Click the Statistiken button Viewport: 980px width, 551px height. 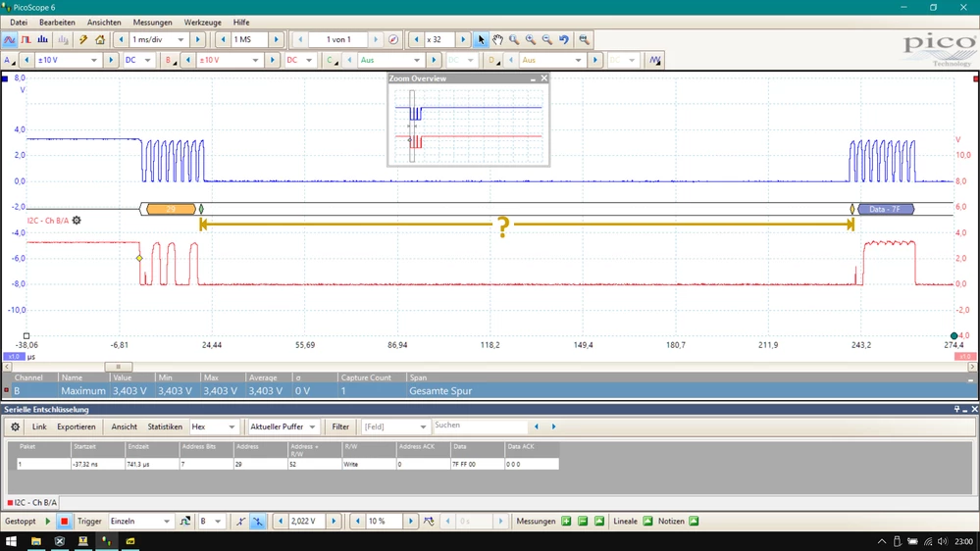[165, 426]
